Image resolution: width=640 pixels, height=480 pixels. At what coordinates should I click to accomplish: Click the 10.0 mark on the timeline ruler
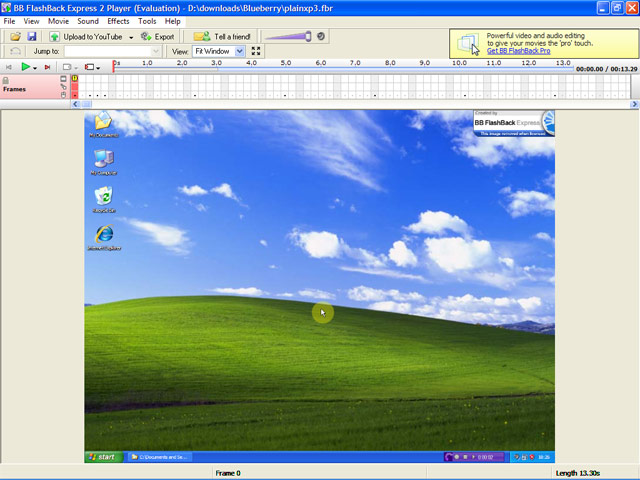459,63
